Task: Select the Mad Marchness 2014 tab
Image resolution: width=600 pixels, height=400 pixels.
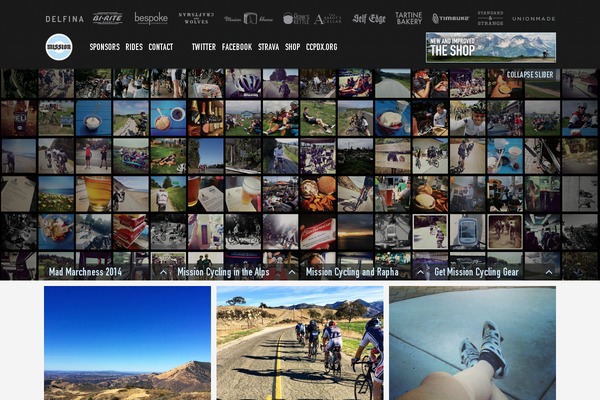Action: point(85,272)
